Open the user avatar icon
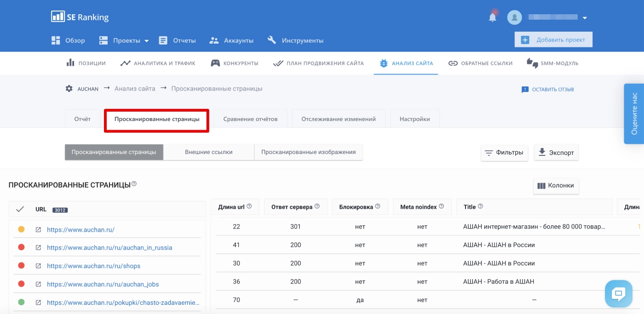 tap(514, 17)
